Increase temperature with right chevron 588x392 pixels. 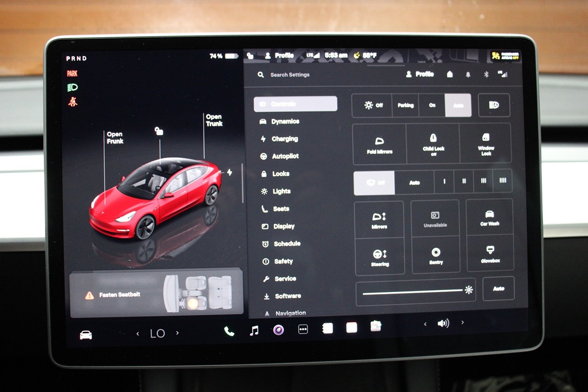coord(177,333)
